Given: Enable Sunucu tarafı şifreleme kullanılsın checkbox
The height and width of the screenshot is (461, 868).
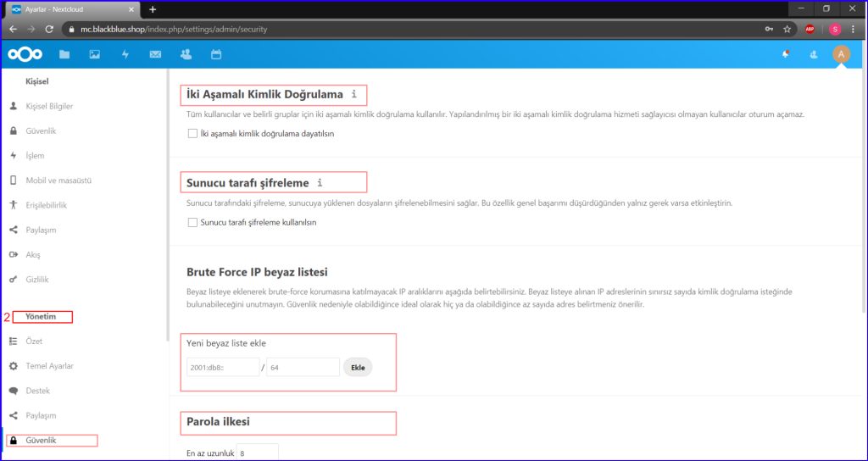Looking at the screenshot, I should click(192, 223).
